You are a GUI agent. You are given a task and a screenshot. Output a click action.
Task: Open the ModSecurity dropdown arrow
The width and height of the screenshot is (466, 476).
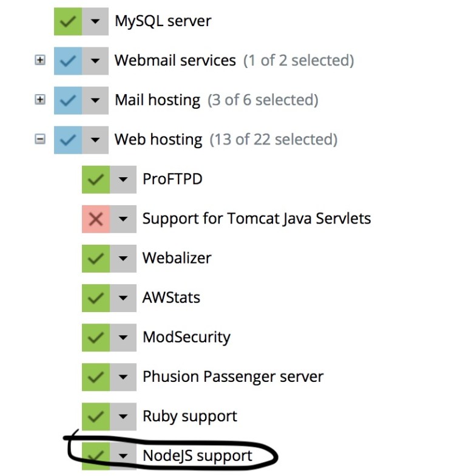tap(123, 338)
